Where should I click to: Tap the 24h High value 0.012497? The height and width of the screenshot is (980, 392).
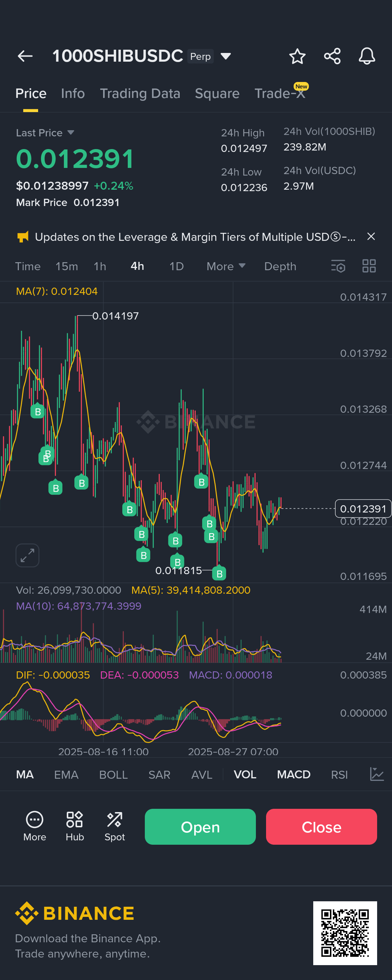point(244,148)
